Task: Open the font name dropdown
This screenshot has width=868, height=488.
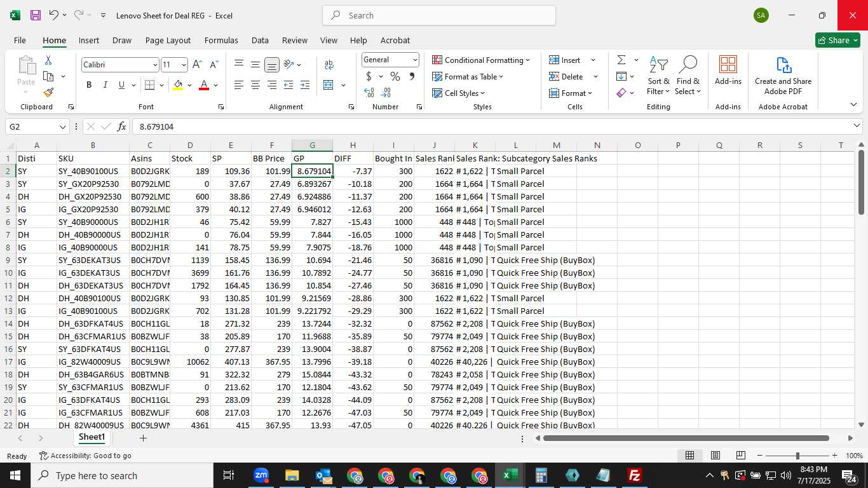Action: (154, 65)
